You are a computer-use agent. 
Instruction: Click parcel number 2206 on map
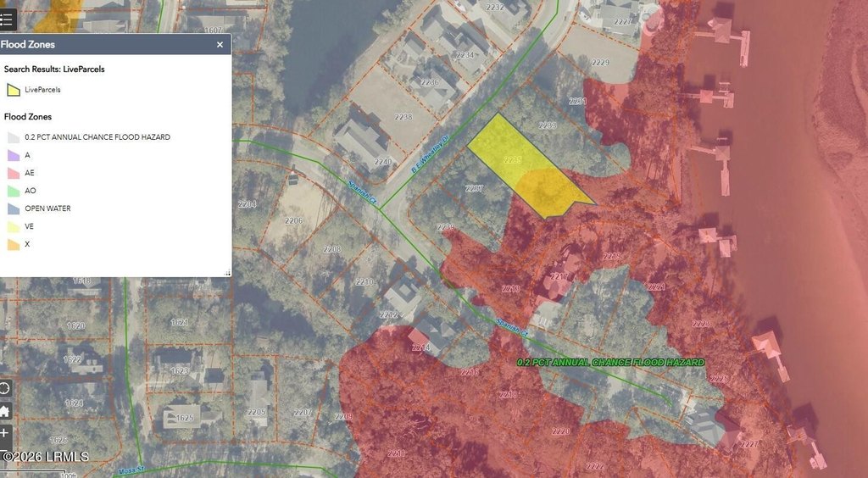tap(293, 220)
